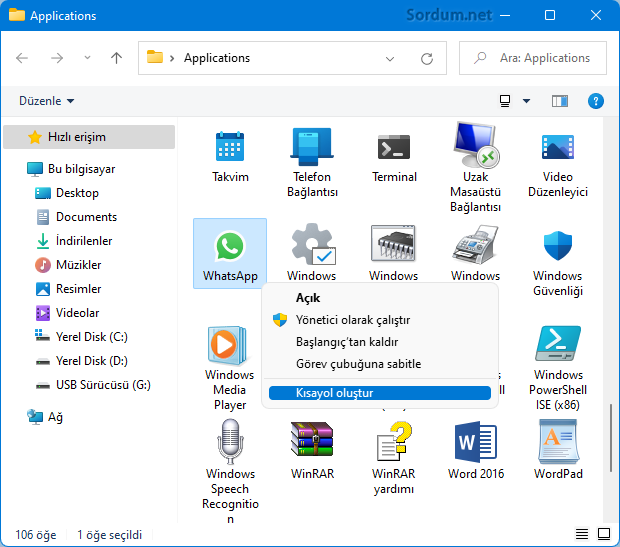620x547 pixels.
Task: Click the change view layout icon
Action: click(505, 101)
